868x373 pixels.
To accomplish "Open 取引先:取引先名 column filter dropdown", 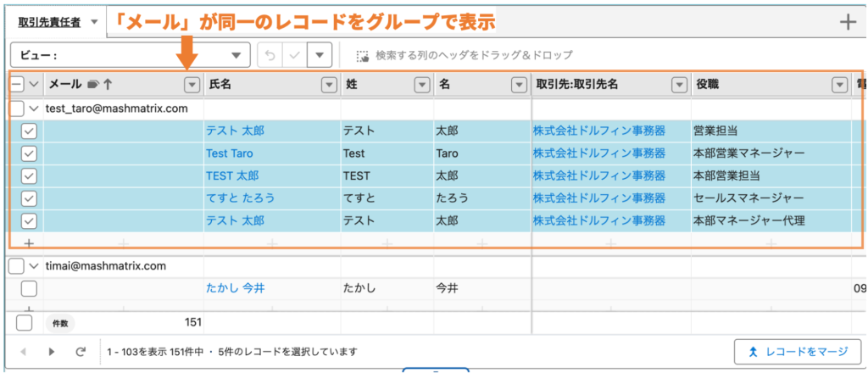I will pos(679,85).
